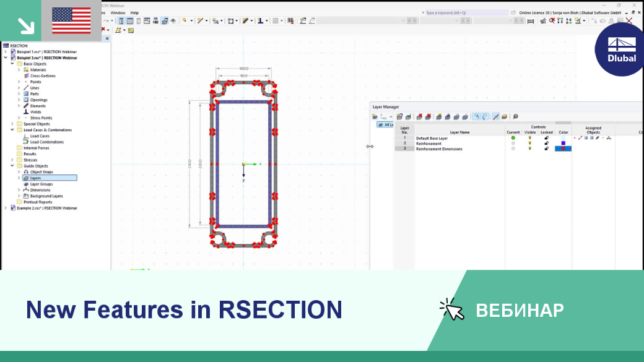Click the Openings icon in navigator

pyautogui.click(x=26, y=100)
